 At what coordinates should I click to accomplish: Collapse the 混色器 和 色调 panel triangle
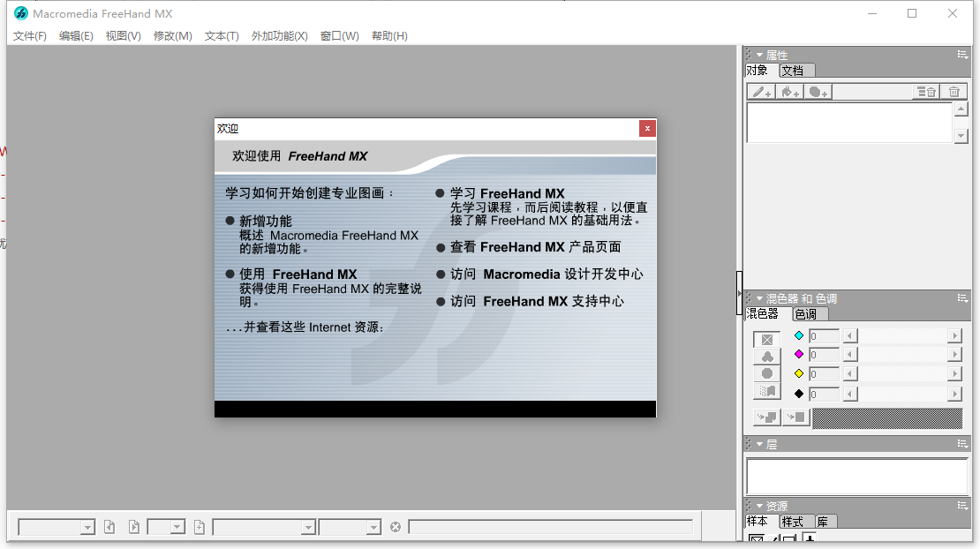759,298
